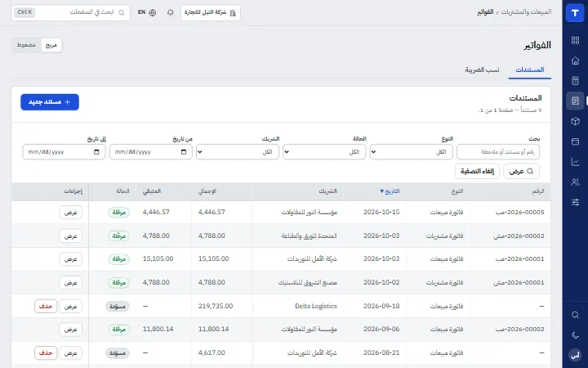Open the wallet card icon in sidebar
588x368 pixels.
(575, 141)
